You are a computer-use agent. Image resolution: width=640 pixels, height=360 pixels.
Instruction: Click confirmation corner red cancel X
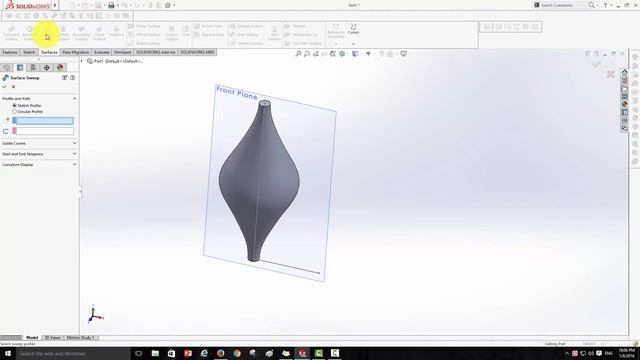(x=611, y=74)
